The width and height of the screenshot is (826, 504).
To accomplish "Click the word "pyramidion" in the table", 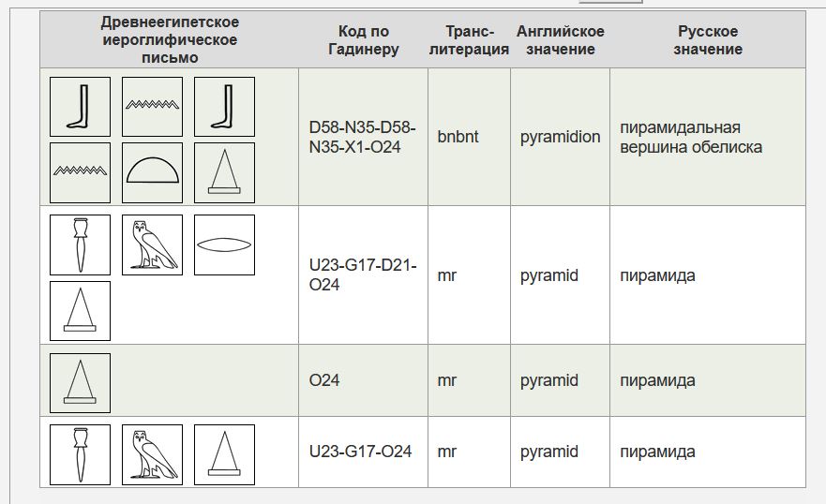I will pyautogui.click(x=560, y=137).
